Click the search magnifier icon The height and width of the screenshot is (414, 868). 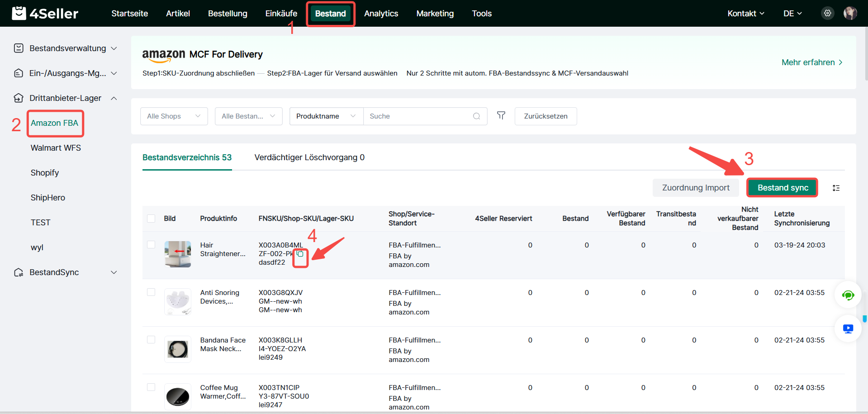pos(476,116)
